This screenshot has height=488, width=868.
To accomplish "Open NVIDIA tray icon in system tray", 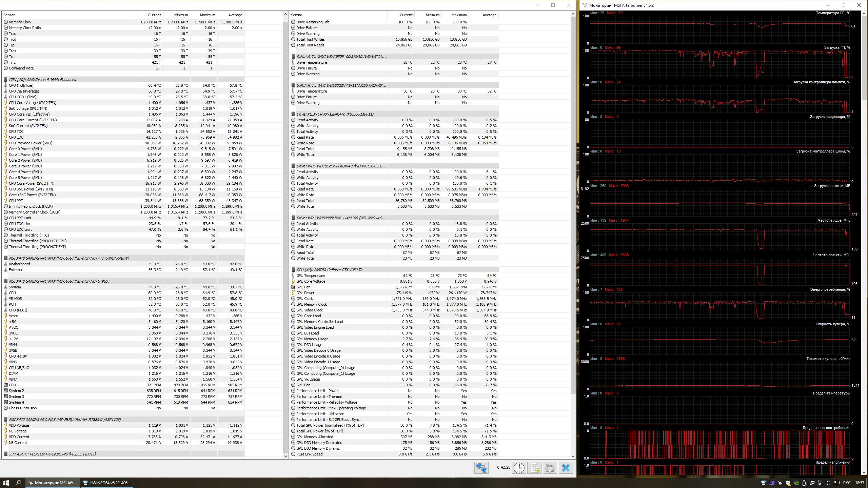I will pos(796,483).
